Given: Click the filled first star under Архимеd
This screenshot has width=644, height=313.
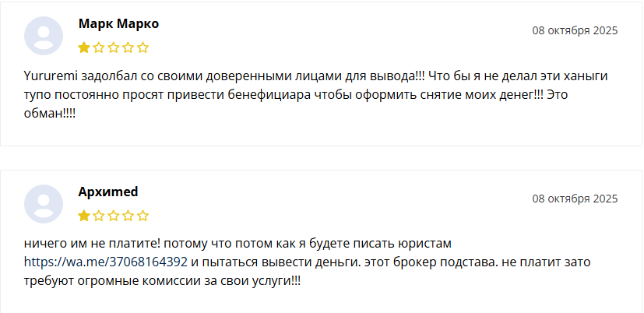Looking at the screenshot, I should click(x=84, y=216).
